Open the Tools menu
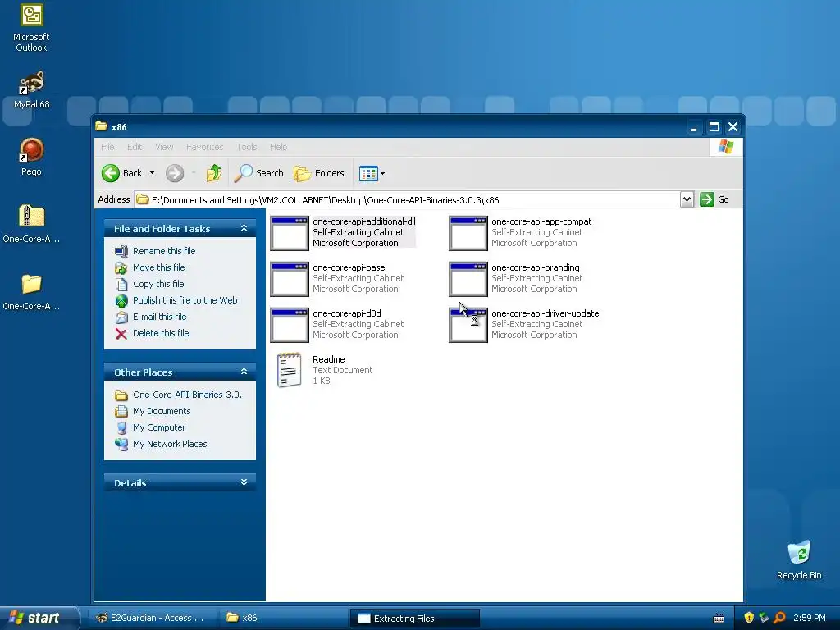 246,147
